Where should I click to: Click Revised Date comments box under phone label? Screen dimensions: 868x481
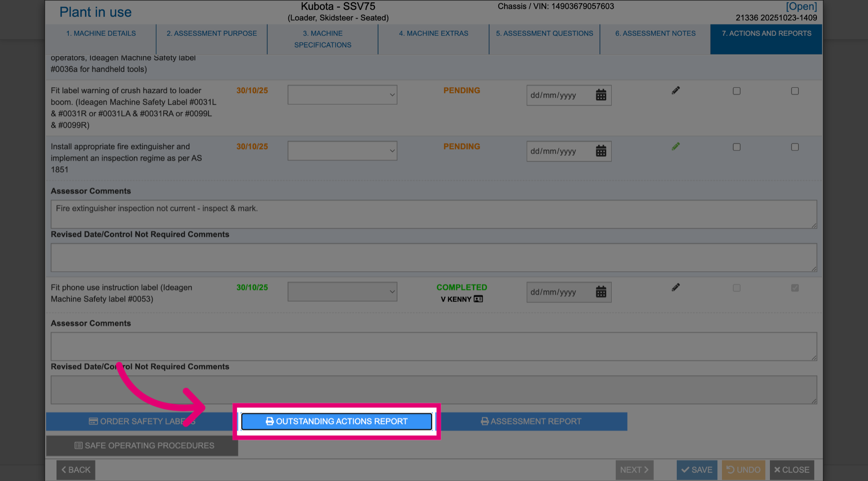[x=434, y=390]
